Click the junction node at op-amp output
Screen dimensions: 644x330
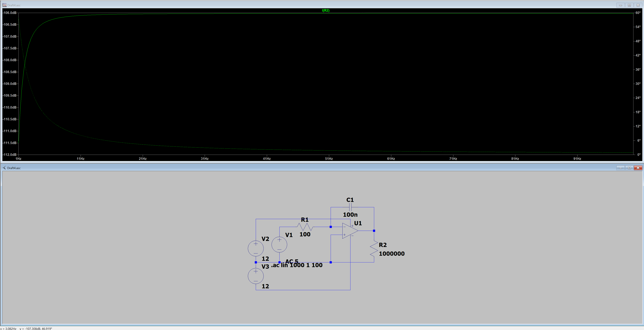374,231
